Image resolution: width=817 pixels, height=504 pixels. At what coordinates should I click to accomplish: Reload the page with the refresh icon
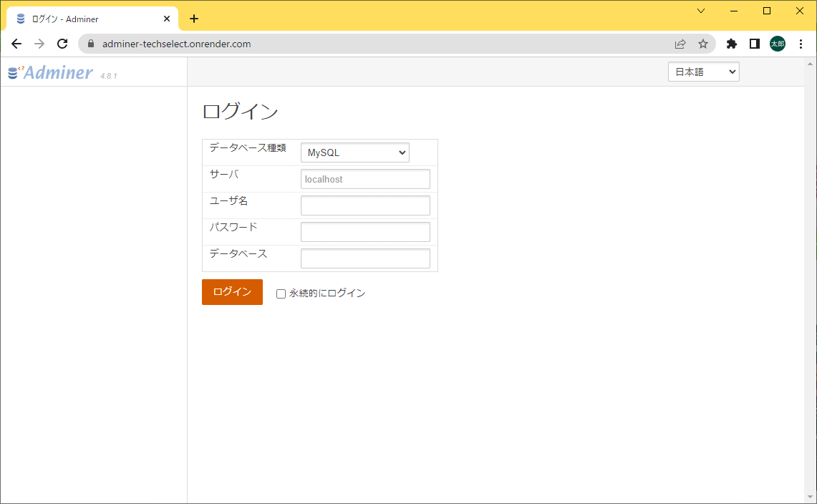tap(62, 44)
